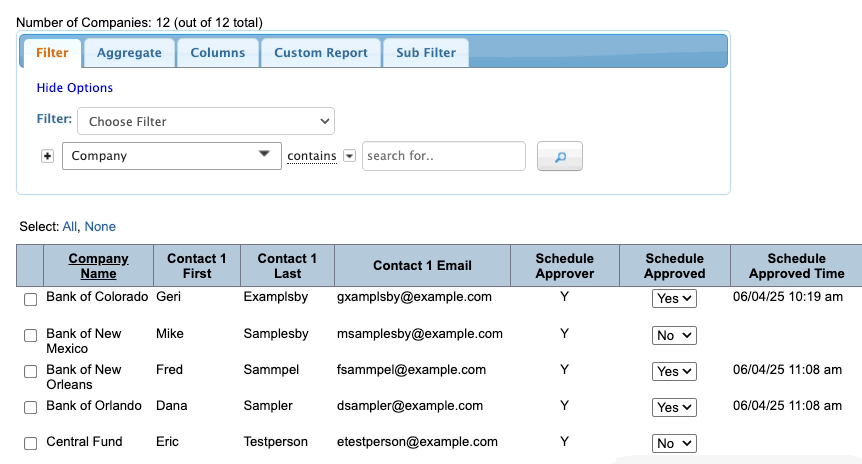
Task: Check the Bank of Colorado row checkbox
Action: pyautogui.click(x=30, y=300)
